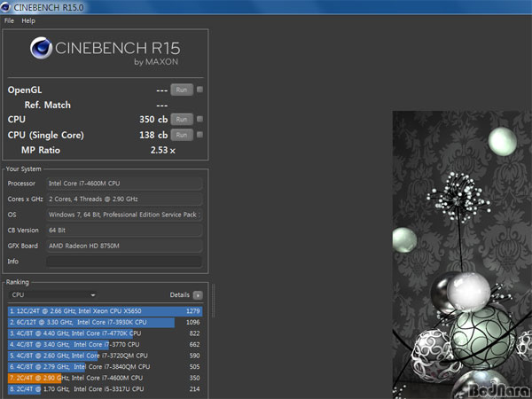This screenshot has height=399, width=532.
Task: Click the panel splitter handle beside Ranking
Action: click(x=214, y=301)
